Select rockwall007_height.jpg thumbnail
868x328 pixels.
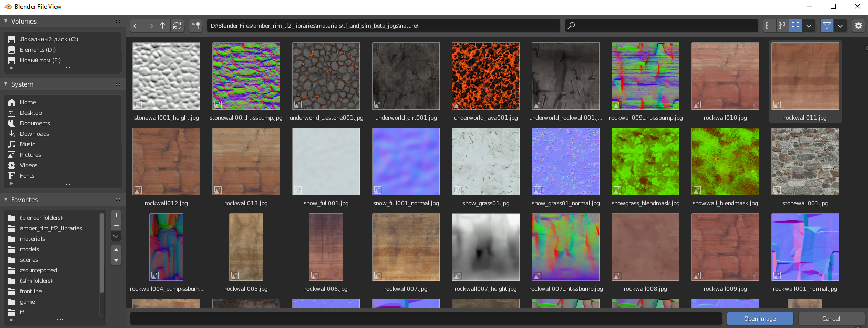pyautogui.click(x=486, y=247)
